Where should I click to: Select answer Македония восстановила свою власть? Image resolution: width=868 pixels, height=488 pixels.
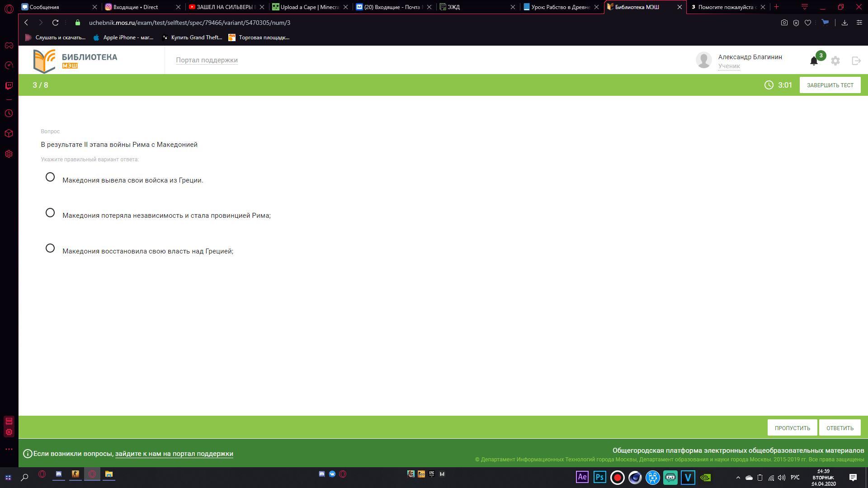click(50, 249)
